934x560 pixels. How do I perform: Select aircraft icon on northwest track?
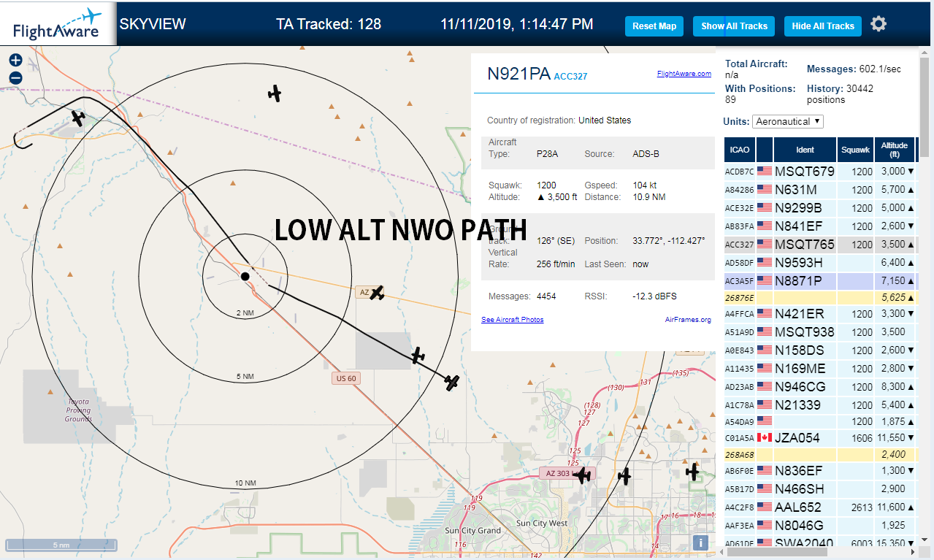point(78,118)
